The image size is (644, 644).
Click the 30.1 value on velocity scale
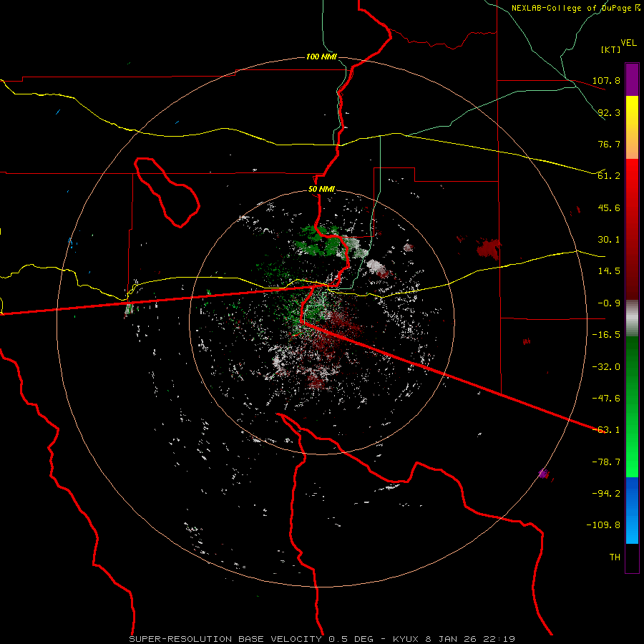[x=609, y=240]
